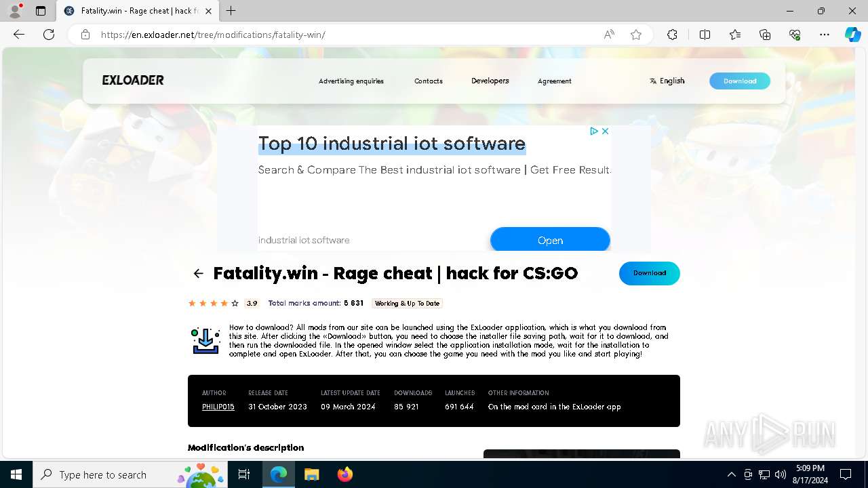The width and height of the screenshot is (868, 488).
Task: Add page to favorites star icon
Action: [636, 35]
